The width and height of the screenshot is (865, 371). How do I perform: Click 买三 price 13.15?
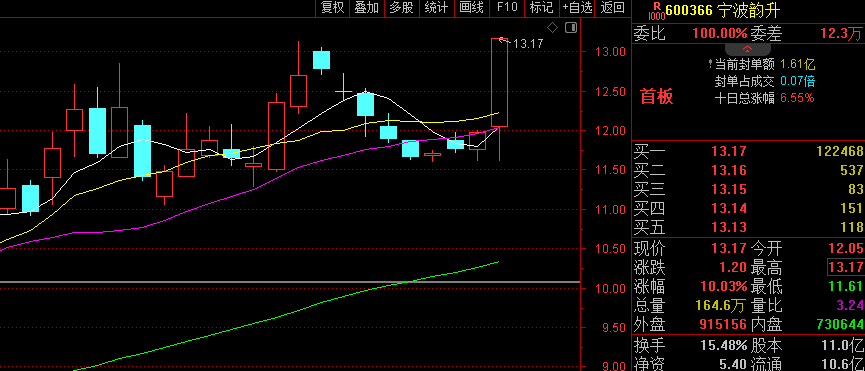(729, 189)
